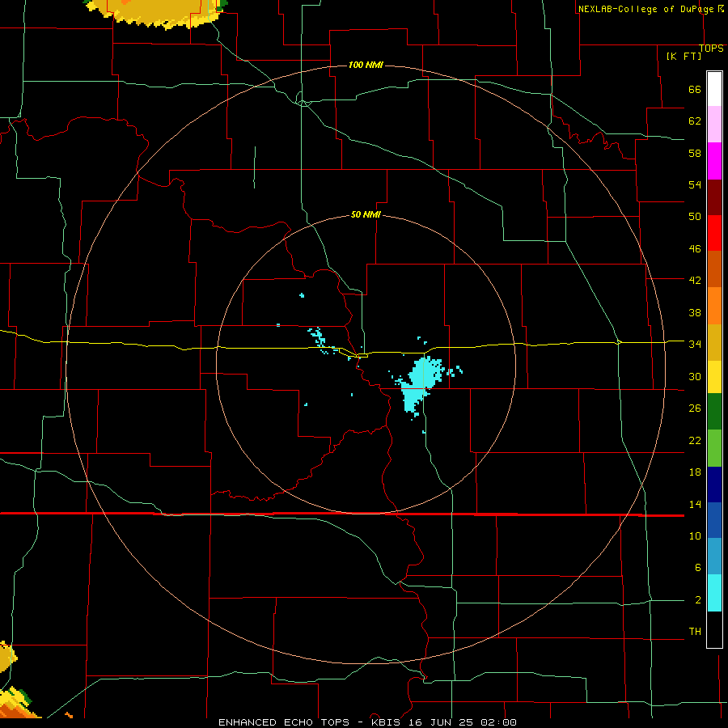The height and width of the screenshot is (728, 728).
Task: Click the 30 legend value
Action: click(695, 376)
